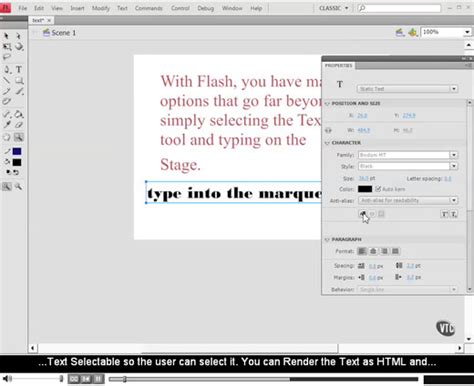
Task: Choose the Enlarge zoom option
Action: [x=6, y=187]
